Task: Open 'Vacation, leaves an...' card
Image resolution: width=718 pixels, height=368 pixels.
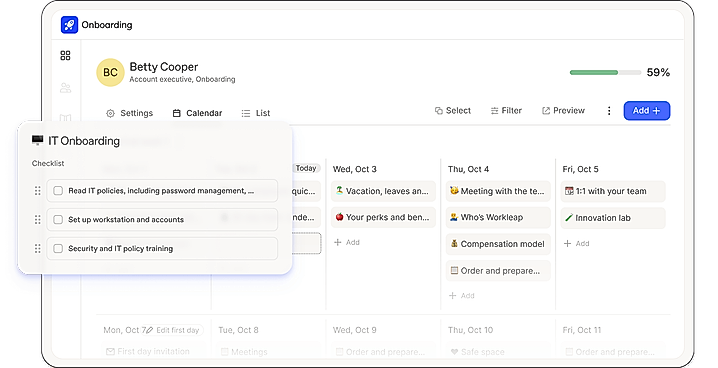Action: coord(383,191)
